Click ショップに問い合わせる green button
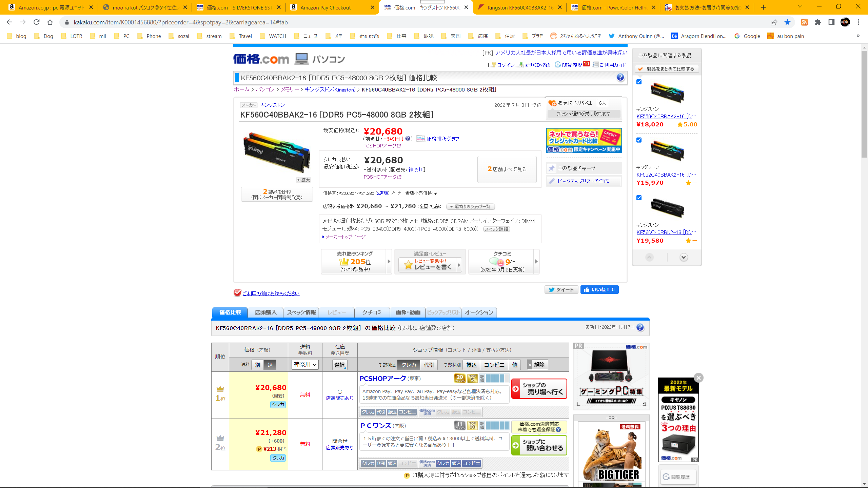 539,445
